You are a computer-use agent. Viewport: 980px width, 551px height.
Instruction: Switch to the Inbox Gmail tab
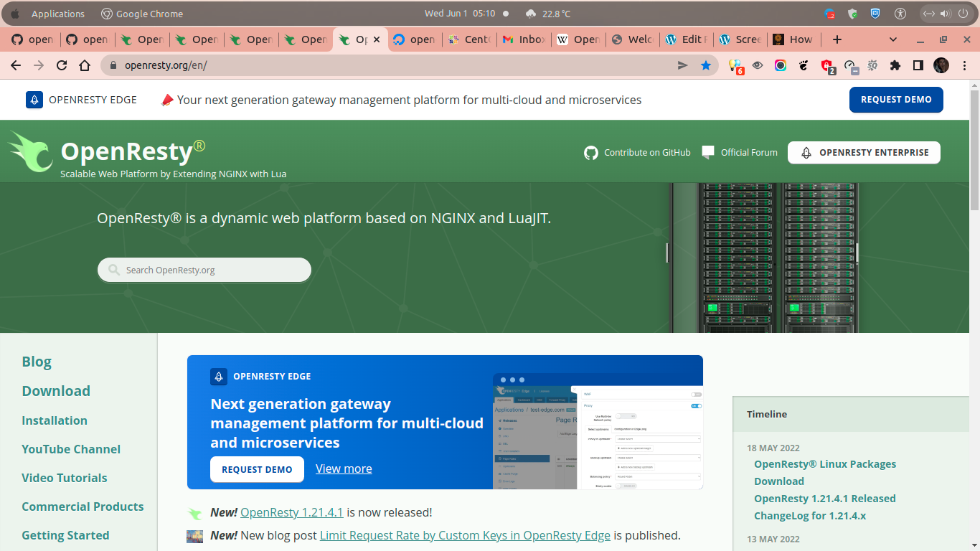click(x=524, y=39)
